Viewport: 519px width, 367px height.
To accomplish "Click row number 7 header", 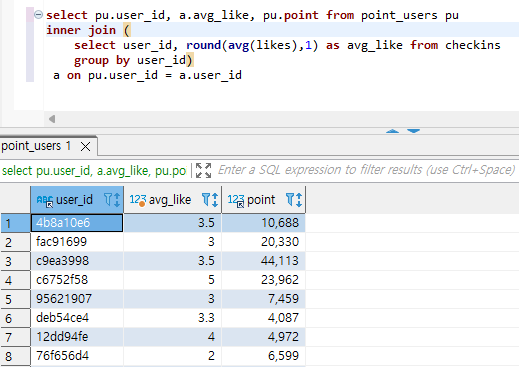I will [x=15, y=337].
